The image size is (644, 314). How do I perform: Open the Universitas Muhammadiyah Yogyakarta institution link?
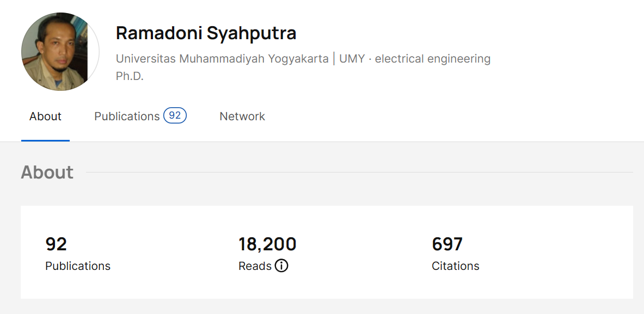(222, 59)
